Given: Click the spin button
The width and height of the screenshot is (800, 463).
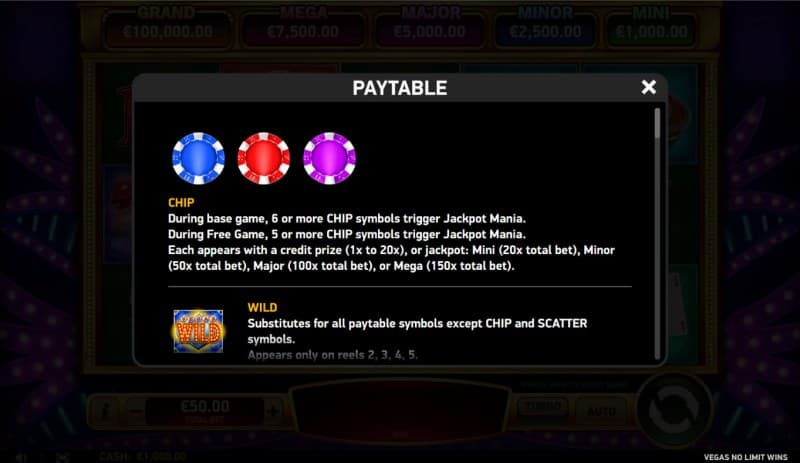Looking at the screenshot, I should (674, 410).
